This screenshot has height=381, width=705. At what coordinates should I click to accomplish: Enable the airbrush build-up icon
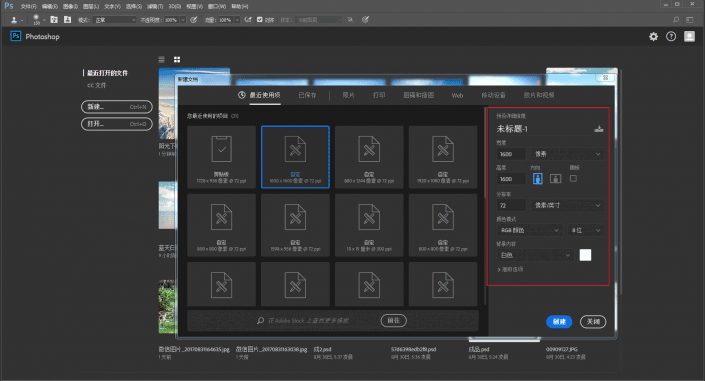(x=248, y=20)
